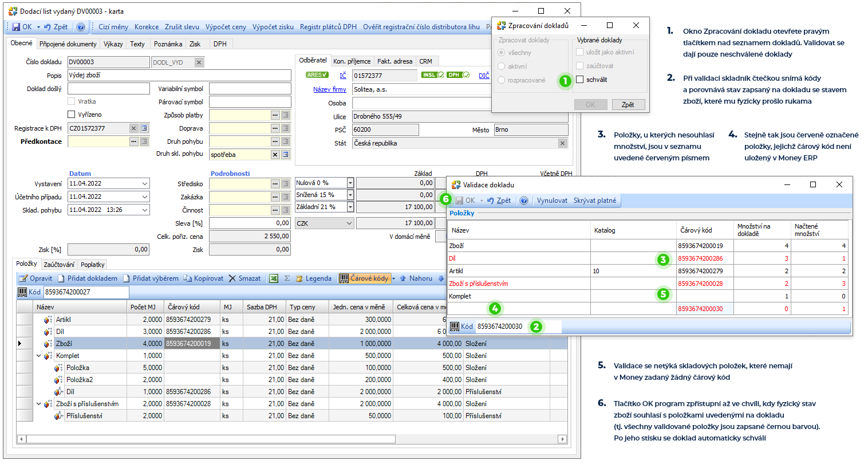Switch to Připojené dokumenty tab

[68, 44]
